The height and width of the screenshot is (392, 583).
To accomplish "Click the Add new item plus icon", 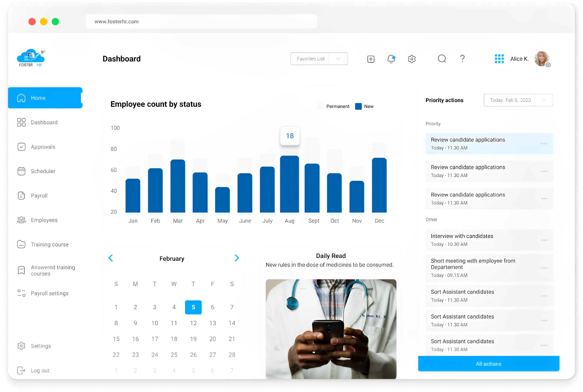I will (370, 58).
